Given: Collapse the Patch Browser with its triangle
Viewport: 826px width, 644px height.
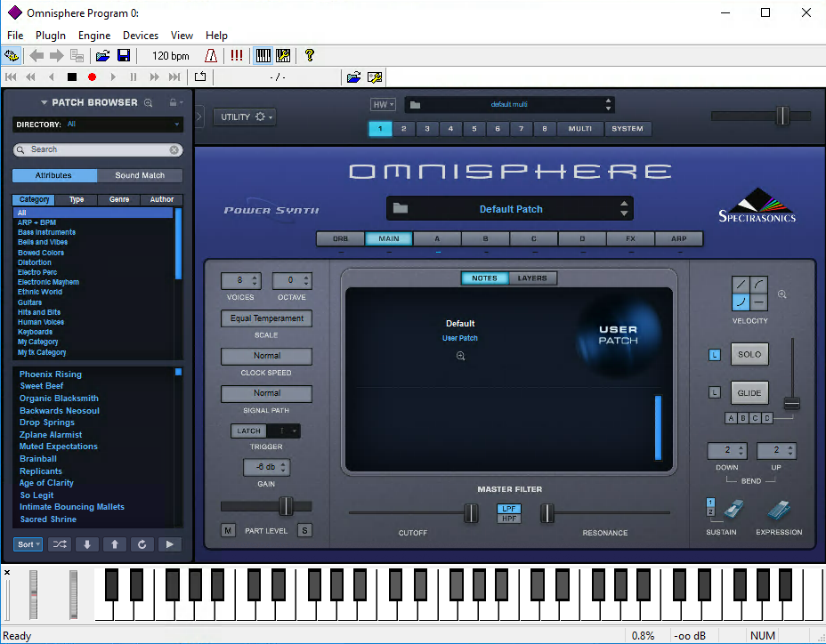Looking at the screenshot, I should (x=45, y=102).
